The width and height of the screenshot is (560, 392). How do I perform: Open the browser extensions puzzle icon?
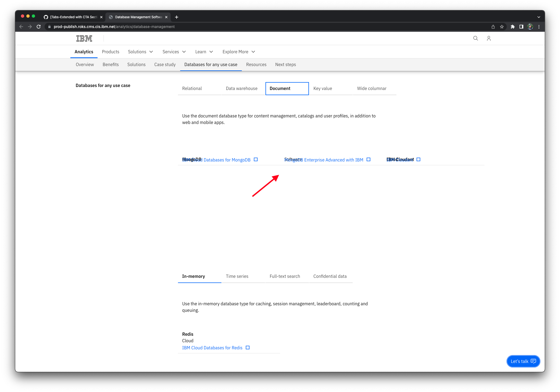coord(513,27)
